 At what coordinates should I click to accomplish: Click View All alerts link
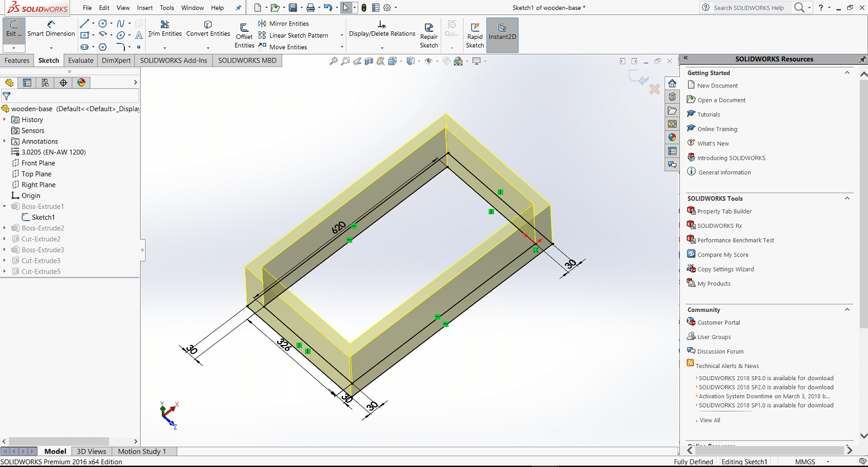[x=710, y=420]
